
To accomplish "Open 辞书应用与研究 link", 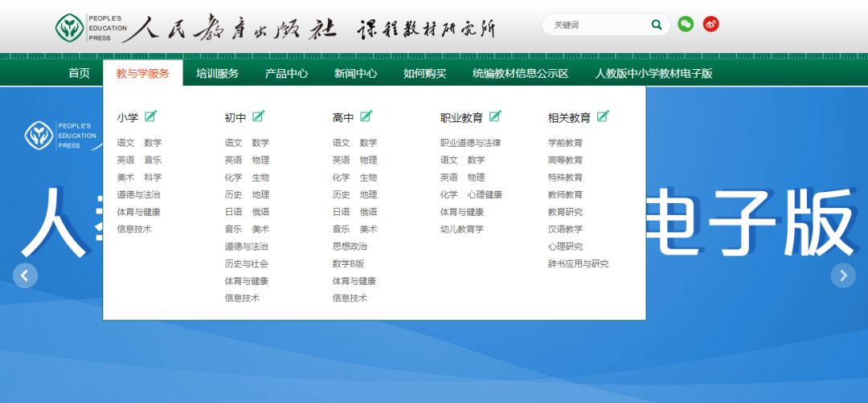I will tap(579, 263).
